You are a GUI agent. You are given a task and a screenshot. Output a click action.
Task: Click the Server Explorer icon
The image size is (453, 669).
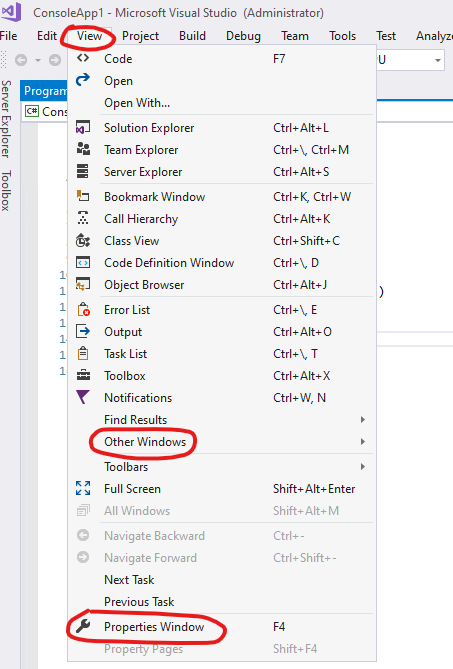click(x=83, y=171)
